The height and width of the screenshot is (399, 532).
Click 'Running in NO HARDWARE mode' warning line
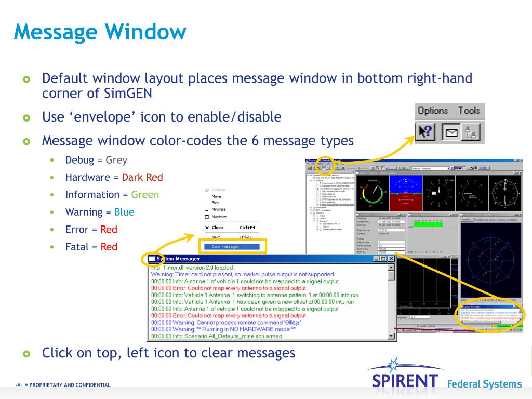point(223,329)
